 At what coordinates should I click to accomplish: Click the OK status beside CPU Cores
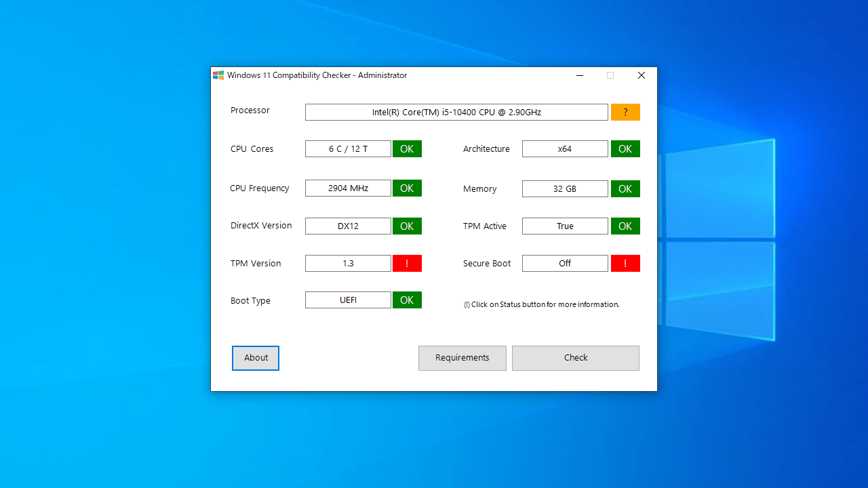point(407,148)
